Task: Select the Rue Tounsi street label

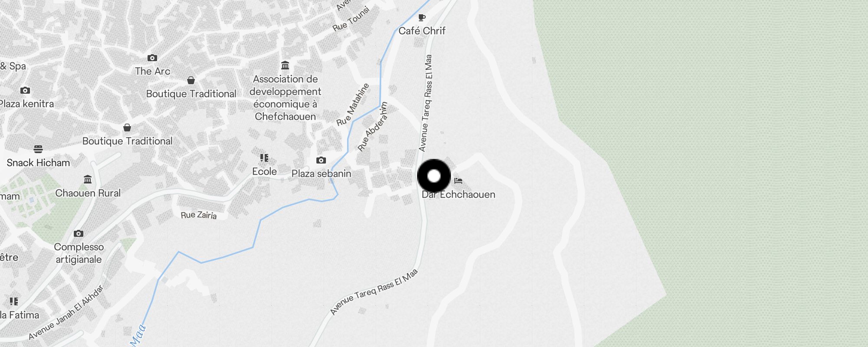Action: [351, 19]
